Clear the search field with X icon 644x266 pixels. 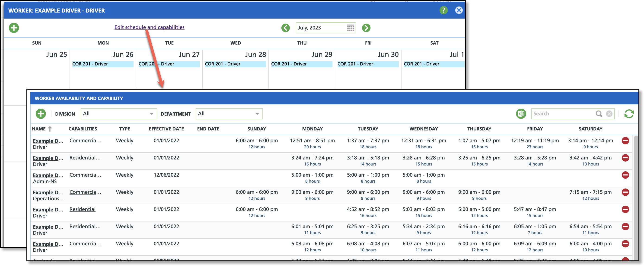[x=609, y=114]
